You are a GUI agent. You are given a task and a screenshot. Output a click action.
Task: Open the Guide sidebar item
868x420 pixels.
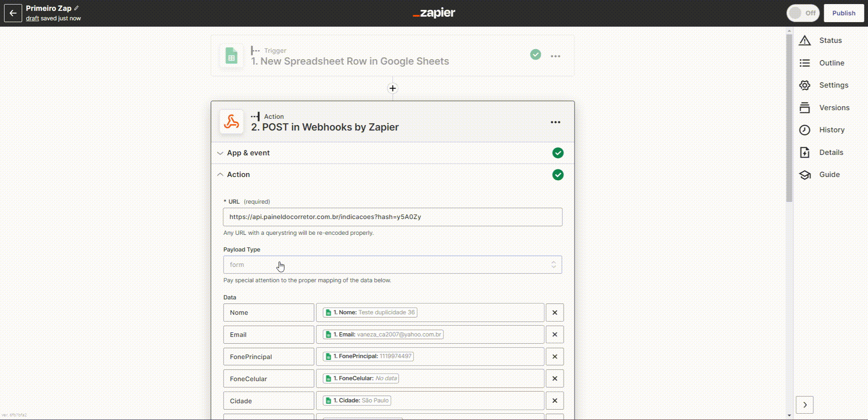830,175
